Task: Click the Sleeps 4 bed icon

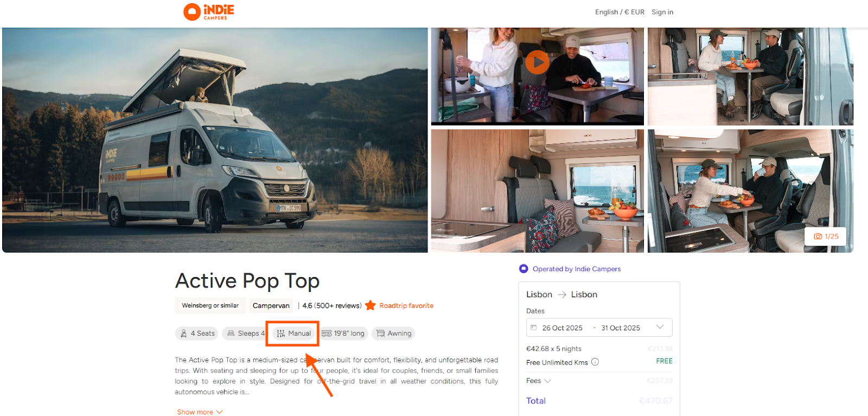Action: click(231, 334)
